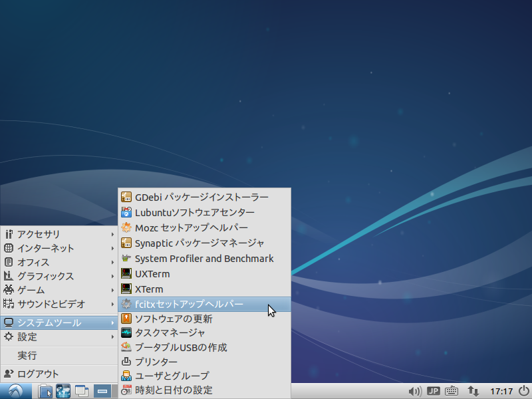Screen dimensions: 532x399
Task: Select the fcitx セットアップヘルパー entry
Action: click(186, 304)
